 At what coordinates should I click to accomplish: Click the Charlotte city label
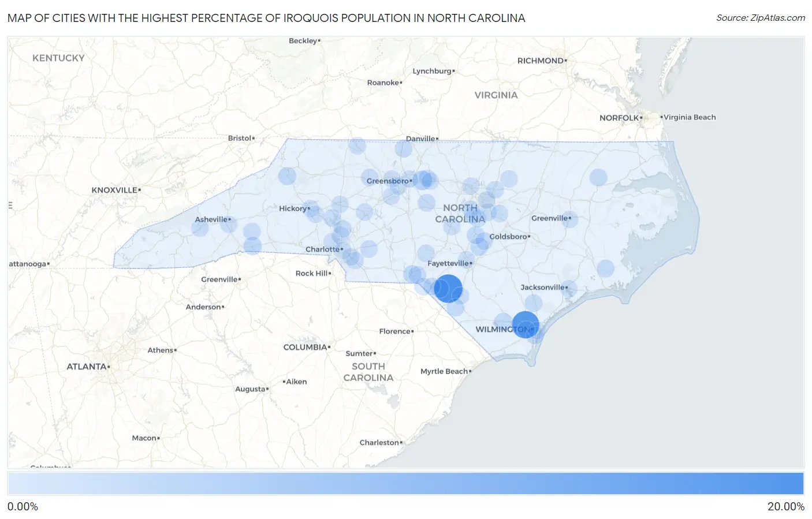pyautogui.click(x=322, y=249)
